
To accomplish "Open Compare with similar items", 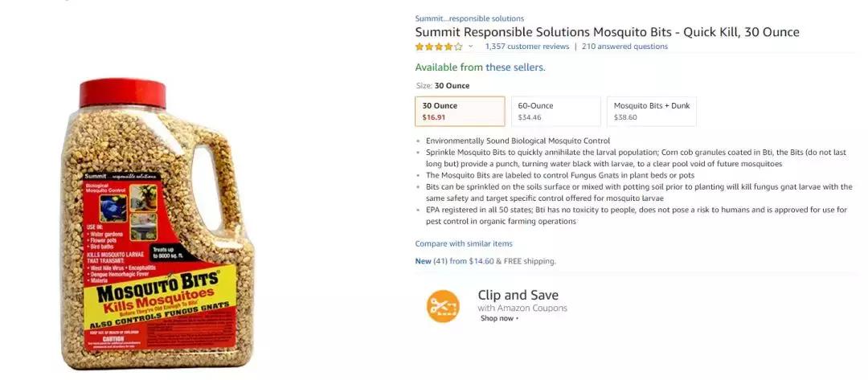I will pyautogui.click(x=464, y=243).
